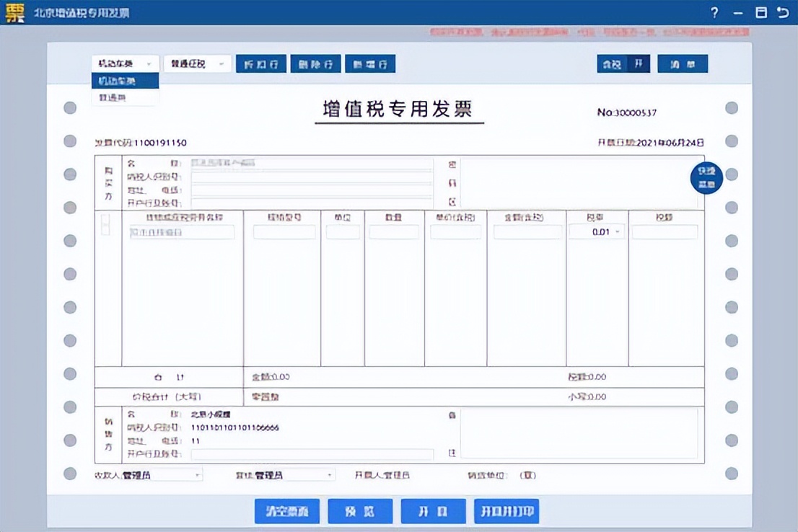Click the 清空票面 clear invoice button
The image size is (798, 532).
pyautogui.click(x=287, y=511)
